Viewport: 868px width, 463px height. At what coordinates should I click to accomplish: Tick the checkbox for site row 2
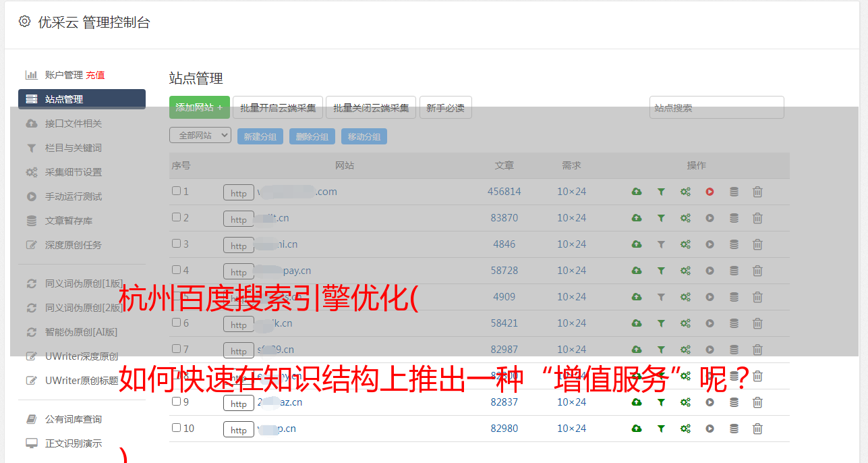(176, 217)
